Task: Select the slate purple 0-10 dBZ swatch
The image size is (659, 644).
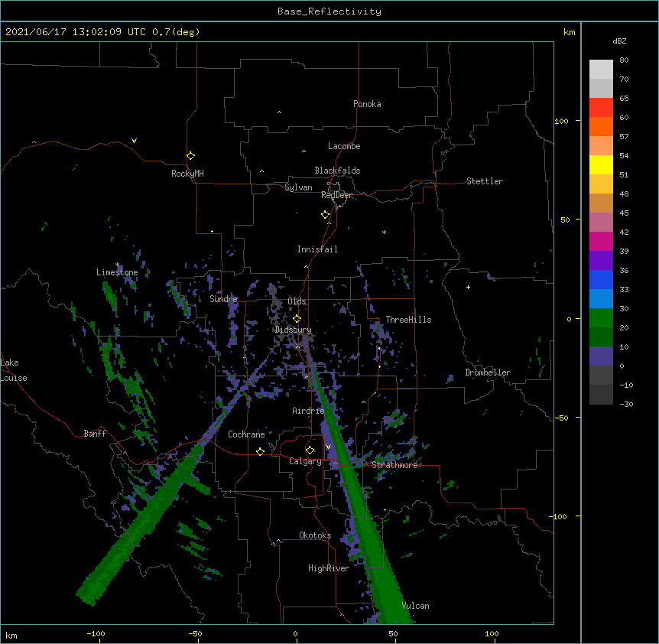Action: (x=601, y=356)
